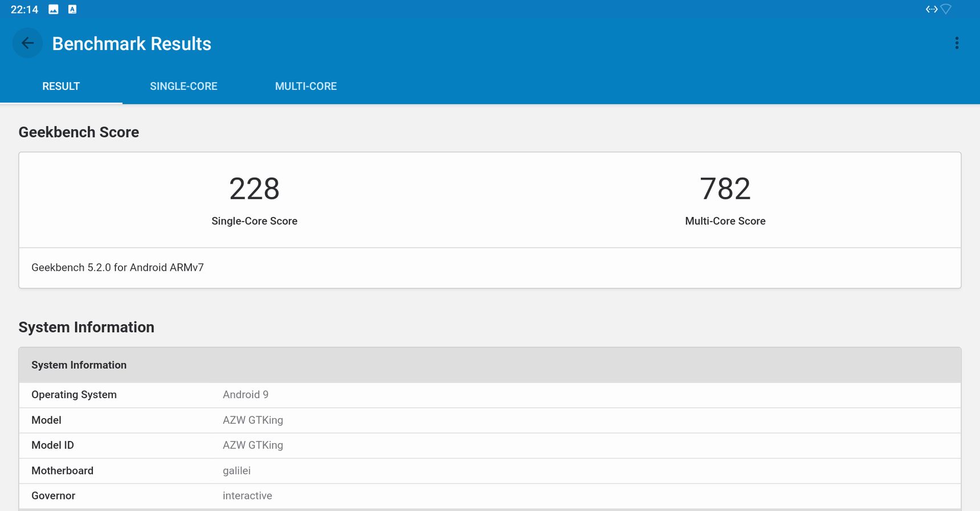Screen dimensions: 980x511
Task: Tap the Operating System row label
Action: click(74, 395)
